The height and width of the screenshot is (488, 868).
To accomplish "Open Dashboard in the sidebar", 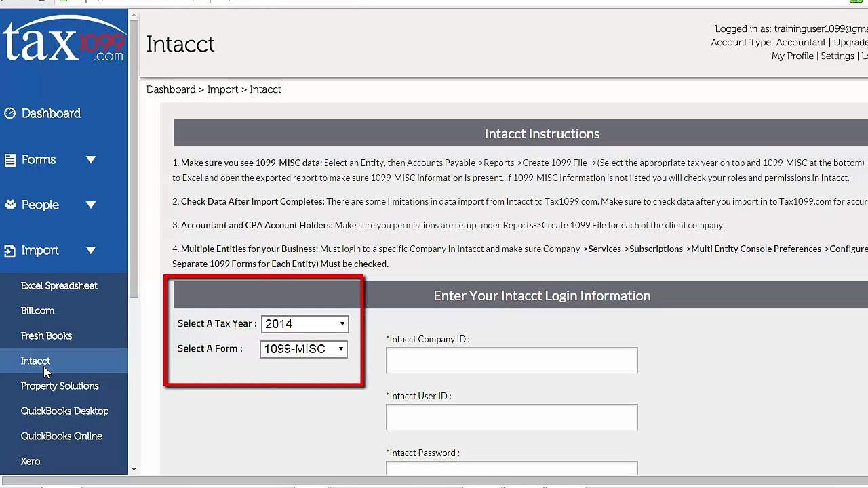I will pos(51,113).
